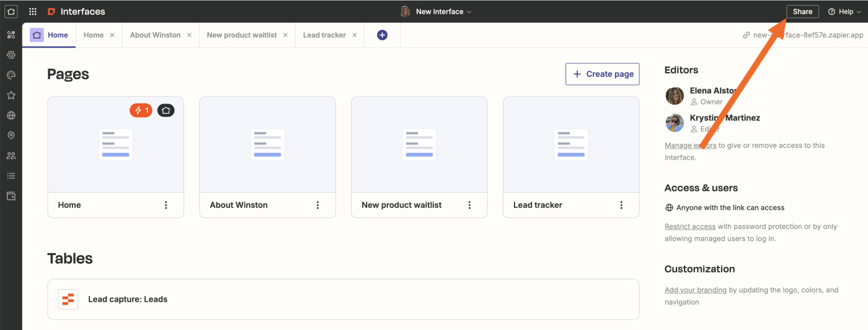Screen dimensions: 868x330
Task: Click the star icon in left sidebar
Action: point(11,95)
